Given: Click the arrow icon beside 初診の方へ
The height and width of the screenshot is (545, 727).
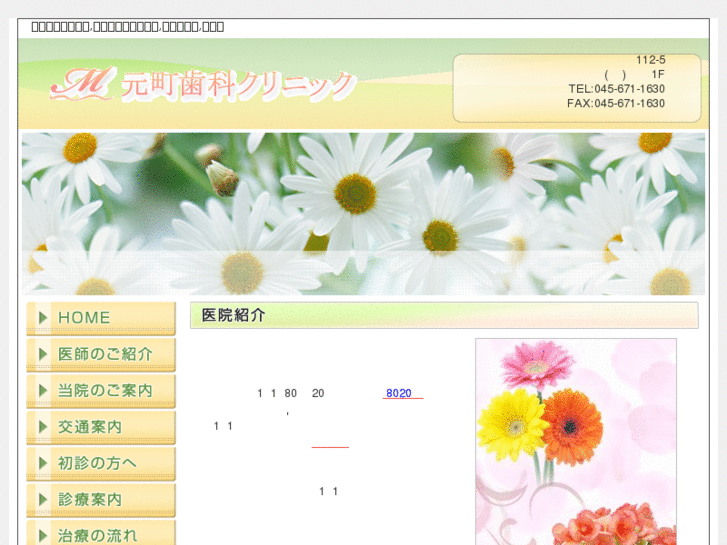Looking at the screenshot, I should pos(43,463).
